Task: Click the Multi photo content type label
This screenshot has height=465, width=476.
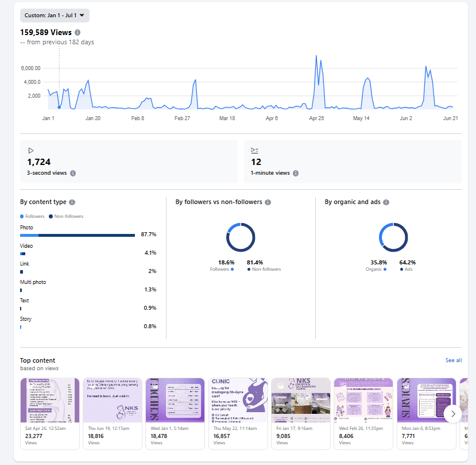Action: click(x=33, y=282)
